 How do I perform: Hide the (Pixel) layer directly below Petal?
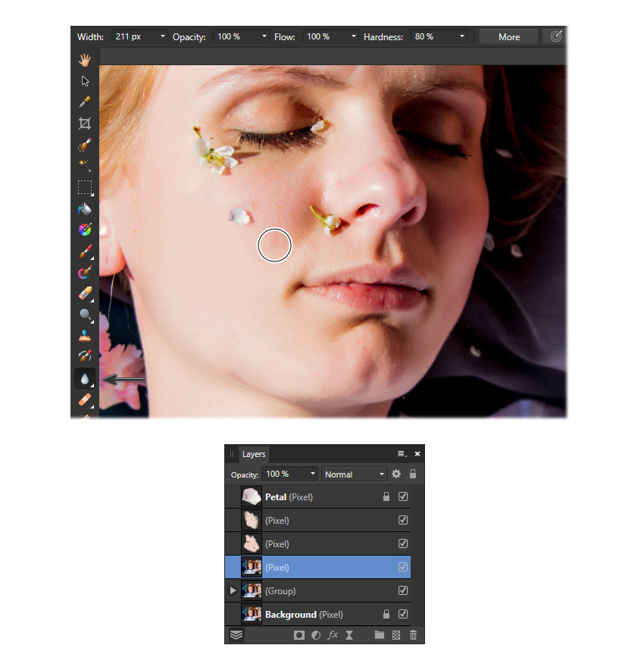(403, 520)
